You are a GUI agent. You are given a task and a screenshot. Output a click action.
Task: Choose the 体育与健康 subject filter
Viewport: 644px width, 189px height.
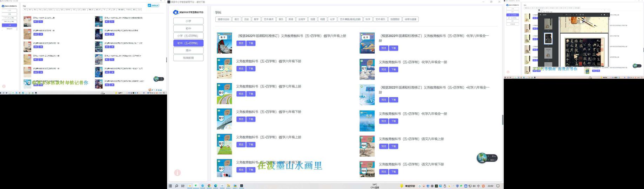pos(410,19)
